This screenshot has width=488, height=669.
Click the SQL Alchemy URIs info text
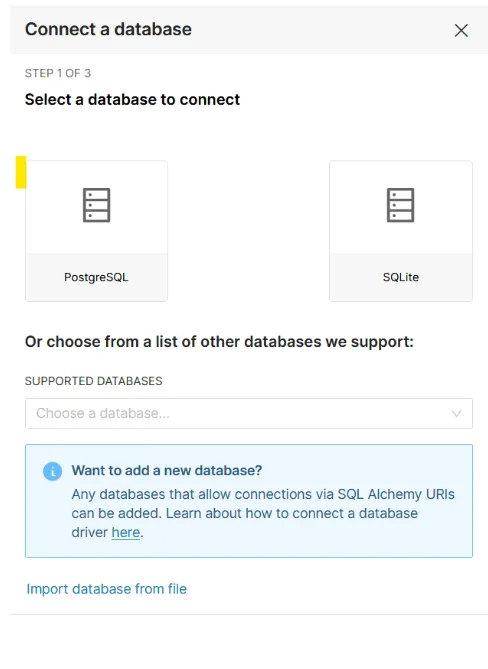[x=263, y=513]
